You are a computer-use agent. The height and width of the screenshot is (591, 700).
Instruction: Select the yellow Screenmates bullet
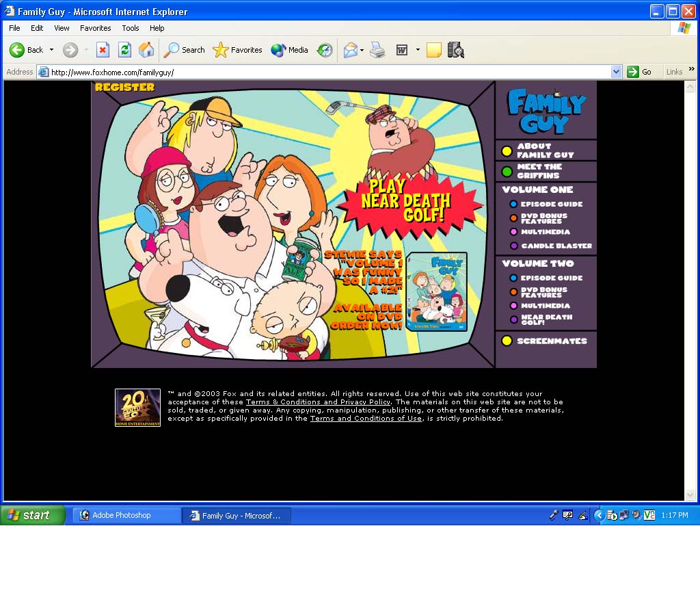[x=507, y=341]
